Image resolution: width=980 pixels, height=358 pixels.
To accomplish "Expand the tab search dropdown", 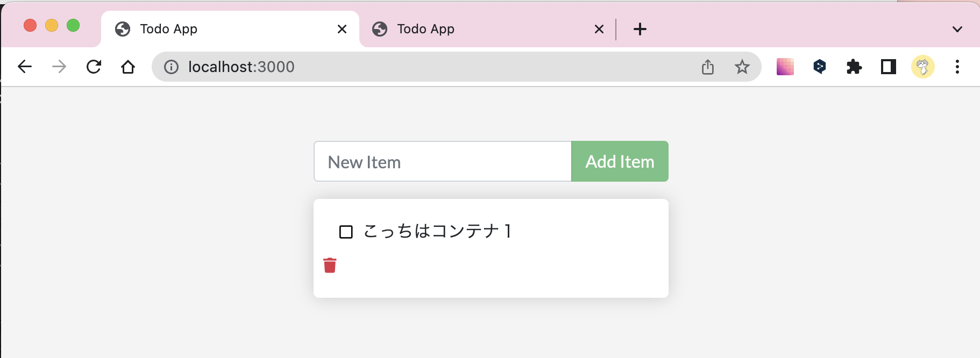I will (957, 29).
